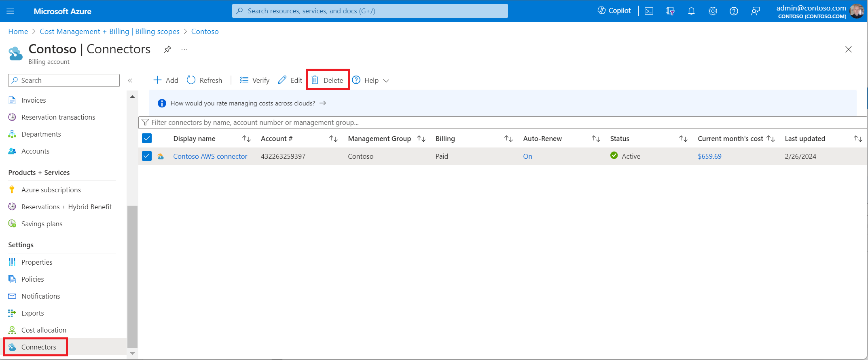Open Properties under Settings
The width and height of the screenshot is (868, 360).
(37, 262)
